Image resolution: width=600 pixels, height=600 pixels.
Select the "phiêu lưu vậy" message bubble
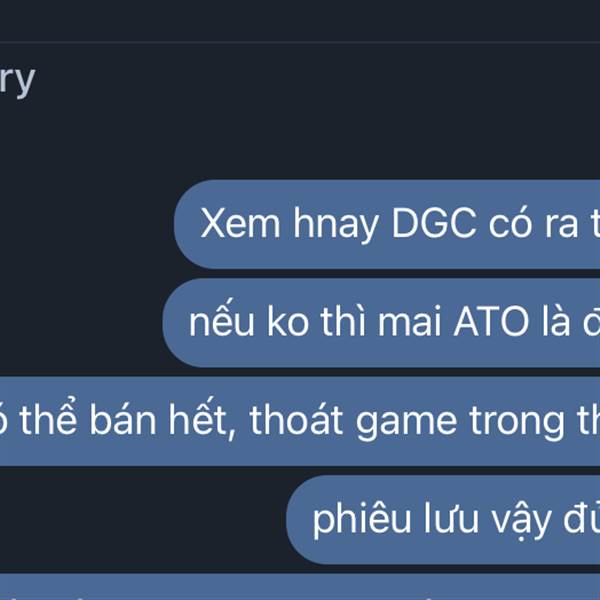click(443, 520)
